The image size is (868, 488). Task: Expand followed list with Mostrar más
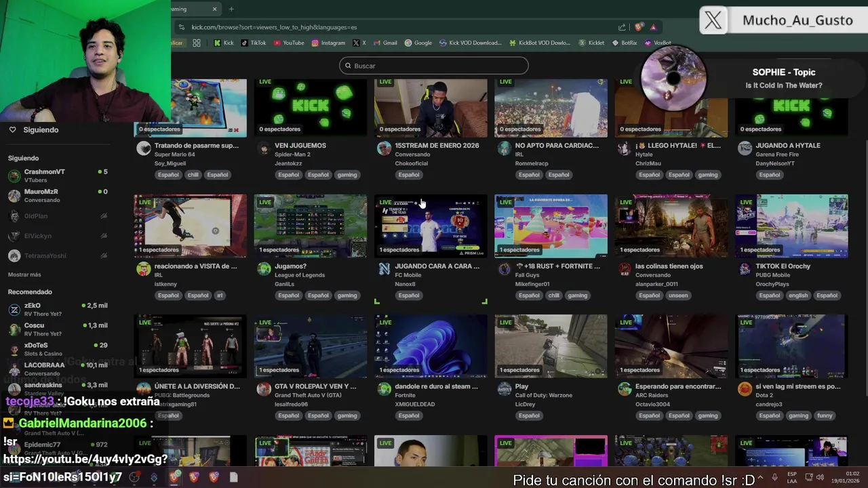(24, 274)
